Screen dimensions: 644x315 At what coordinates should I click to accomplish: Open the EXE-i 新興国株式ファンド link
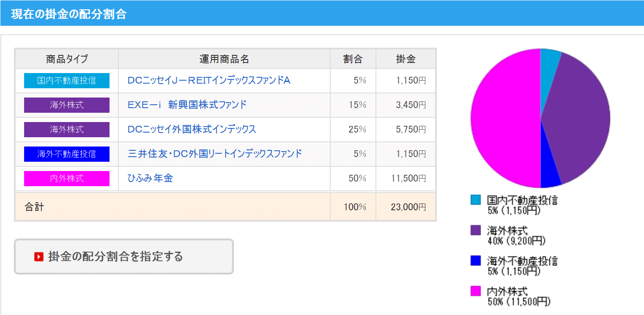tap(187, 105)
